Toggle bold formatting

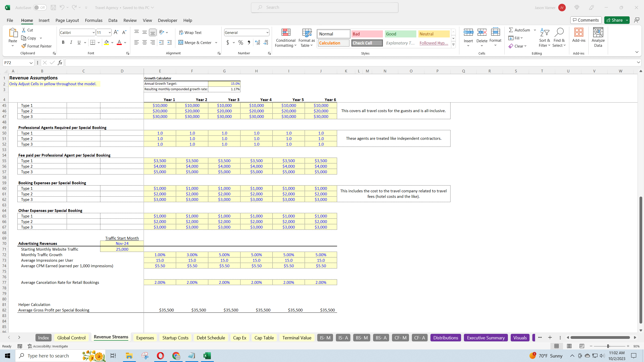tap(63, 42)
